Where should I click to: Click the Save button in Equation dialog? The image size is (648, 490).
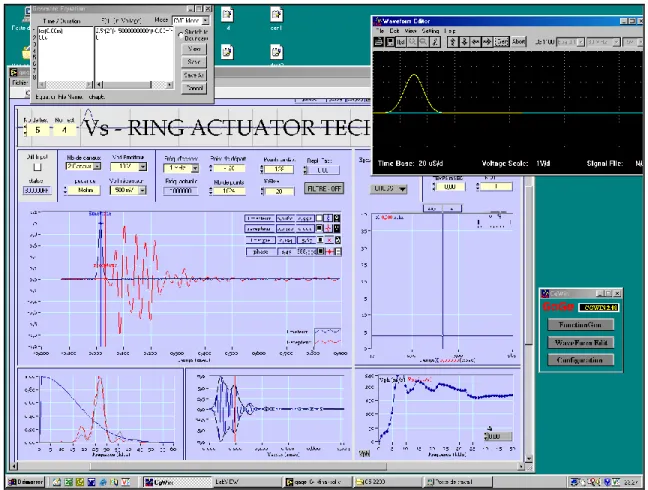click(194, 62)
